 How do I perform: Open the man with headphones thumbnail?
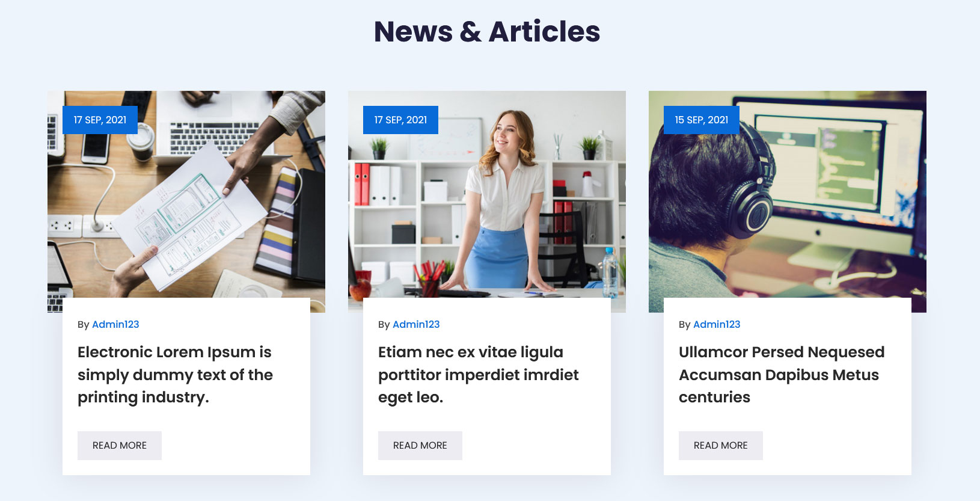[788, 201]
